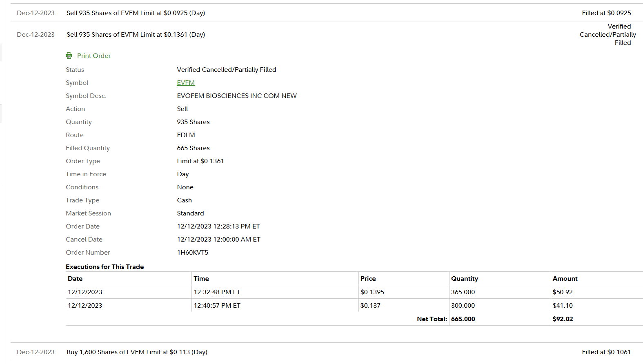643x364 pixels.
Task: Open the EVFM symbol link
Action: pos(186,82)
